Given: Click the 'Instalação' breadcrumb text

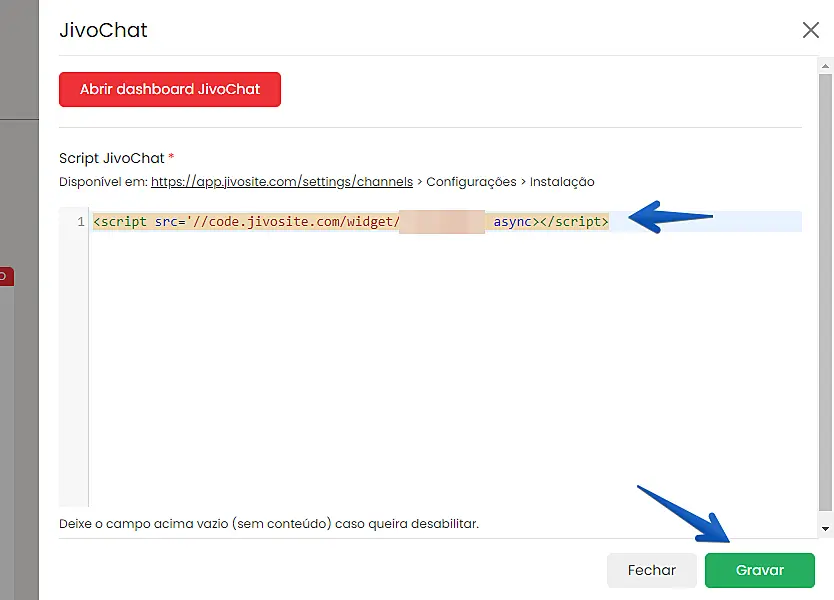Looking at the screenshot, I should [x=562, y=182].
